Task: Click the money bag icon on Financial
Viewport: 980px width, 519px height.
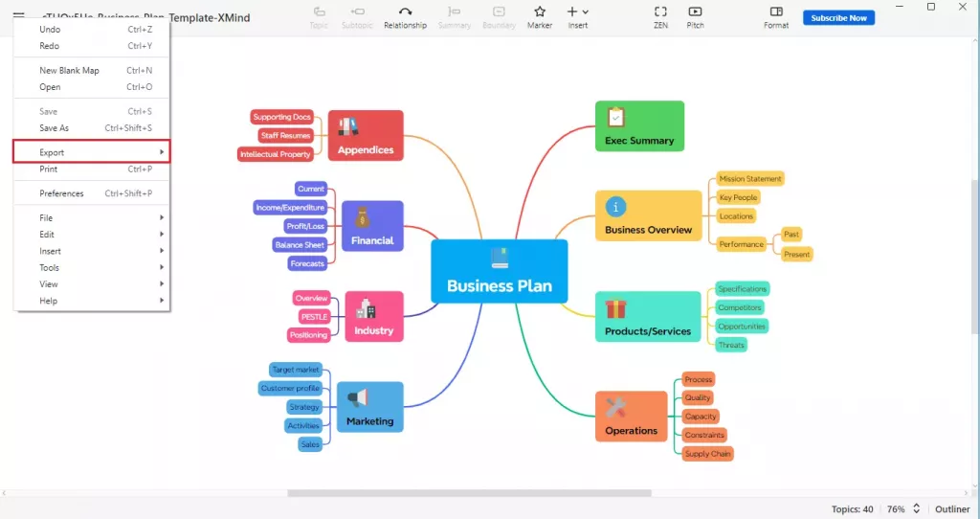Action: tap(363, 217)
